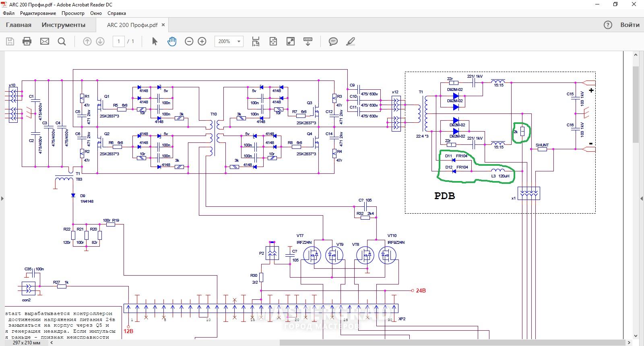Screen dimensions: 644x346
Task: Activate the Hand pan tool
Action: [x=172, y=41]
